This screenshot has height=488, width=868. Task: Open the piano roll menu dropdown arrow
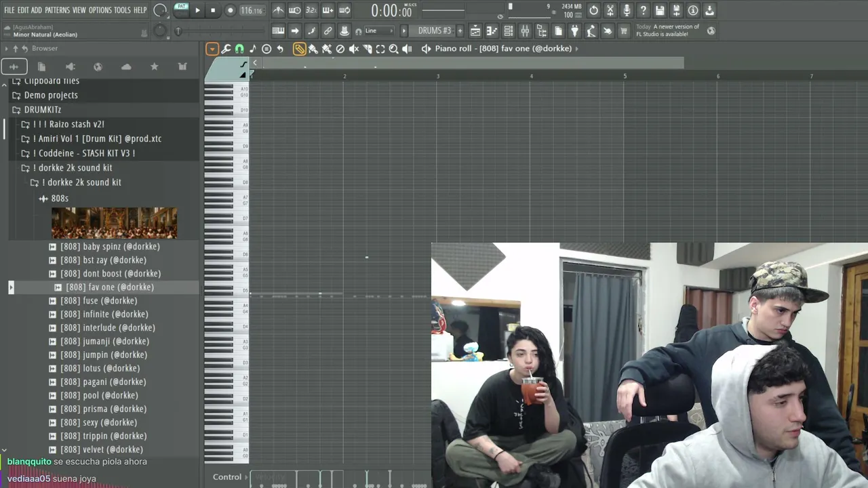click(x=212, y=49)
